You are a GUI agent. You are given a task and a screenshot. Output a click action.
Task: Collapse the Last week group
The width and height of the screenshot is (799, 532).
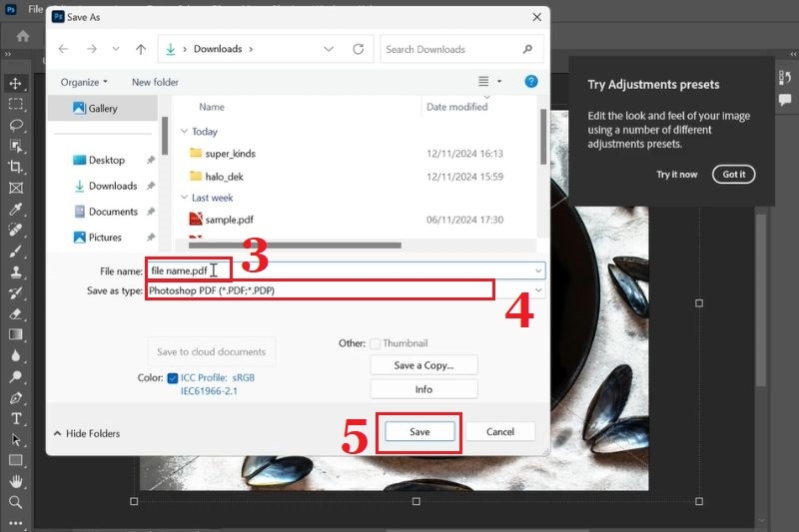click(x=184, y=197)
